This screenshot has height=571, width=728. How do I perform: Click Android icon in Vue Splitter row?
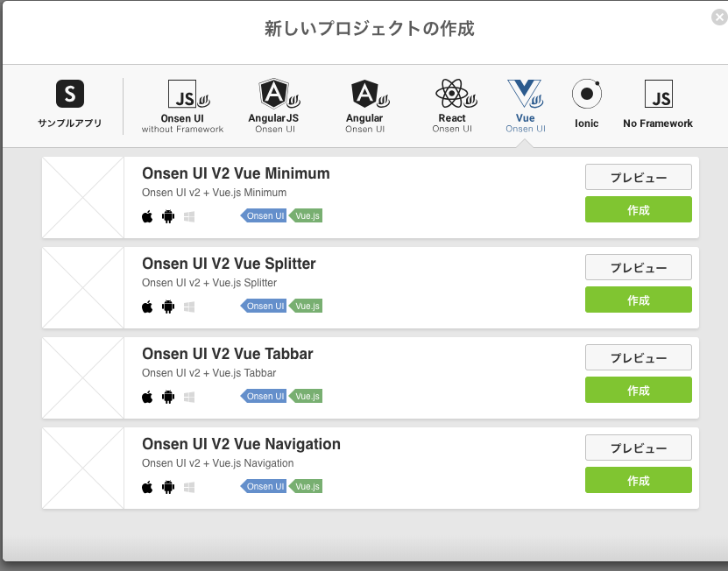coord(168,307)
